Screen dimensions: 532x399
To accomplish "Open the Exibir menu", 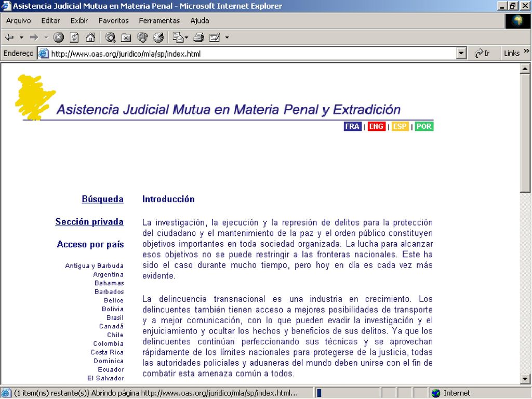I will coord(79,21).
